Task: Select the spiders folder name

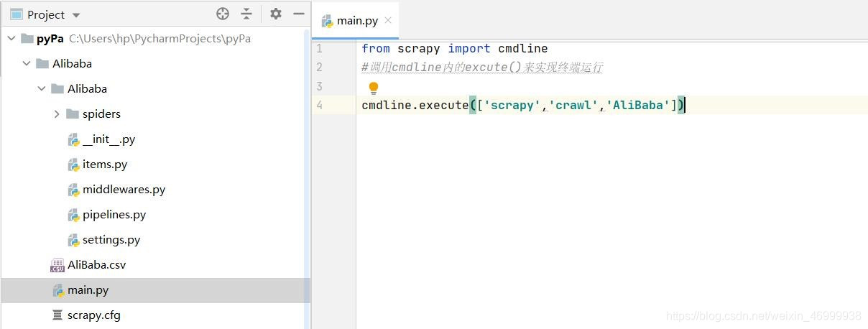Action: (x=101, y=114)
